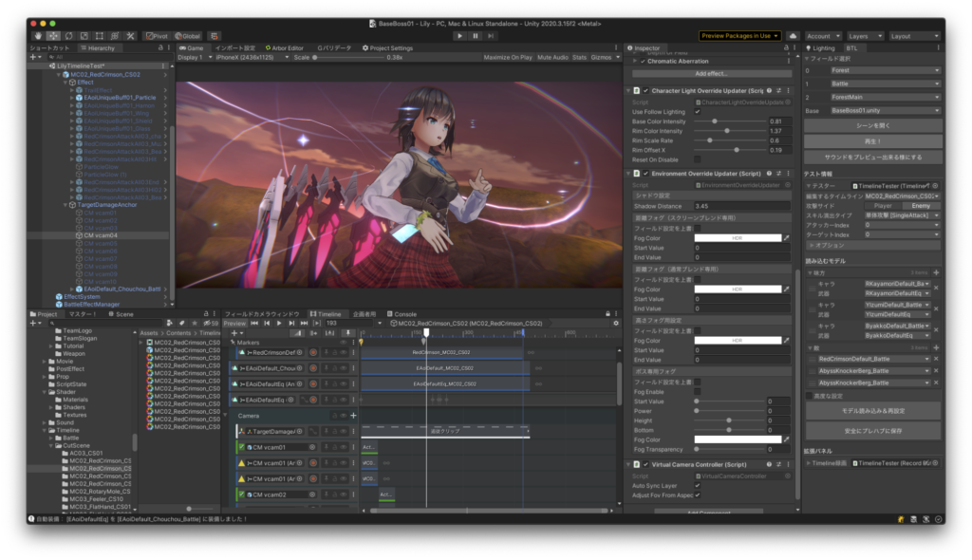
Task: Toggle Environment Override Updater component checkbox
Action: coord(645,174)
